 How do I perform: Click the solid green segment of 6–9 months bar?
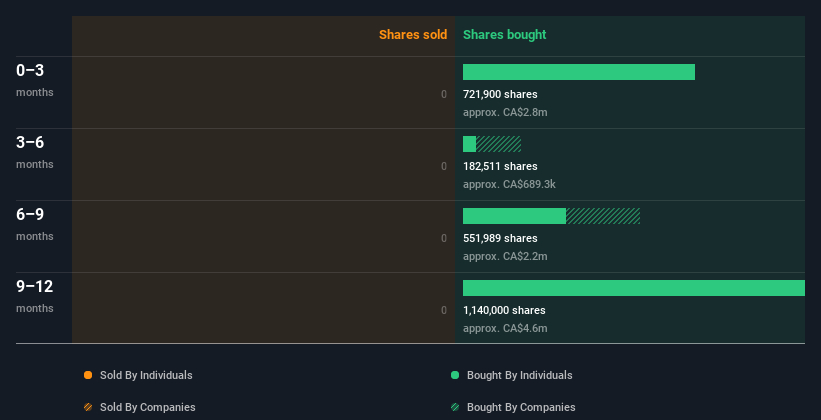(514, 216)
